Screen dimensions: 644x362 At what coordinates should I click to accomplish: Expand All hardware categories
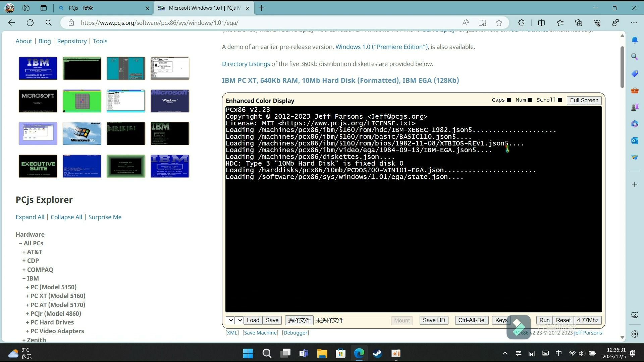pos(30,217)
